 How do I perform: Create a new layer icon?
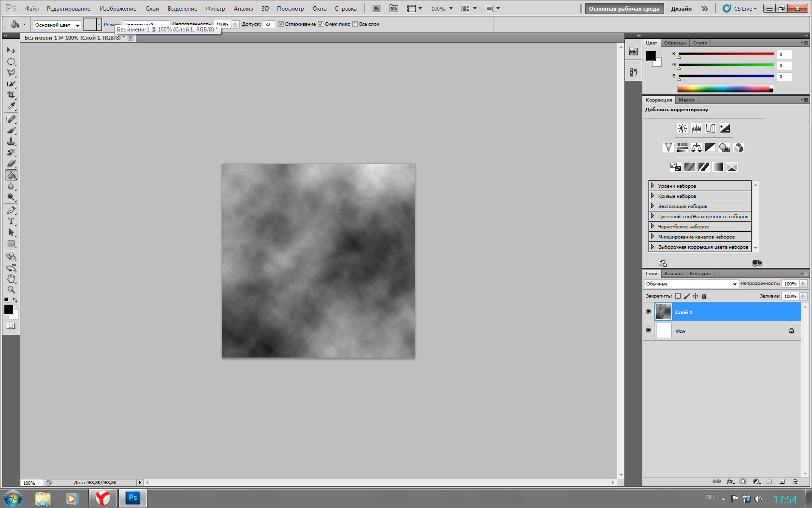coord(782,481)
